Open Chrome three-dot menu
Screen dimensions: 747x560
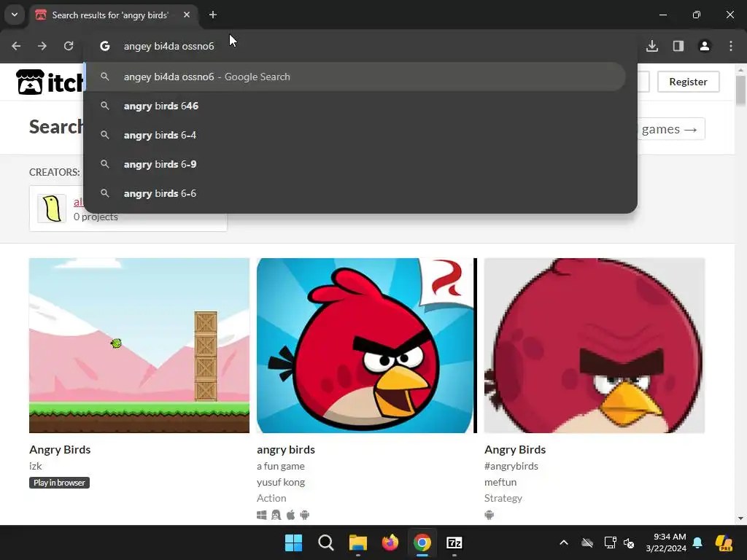[731, 46]
